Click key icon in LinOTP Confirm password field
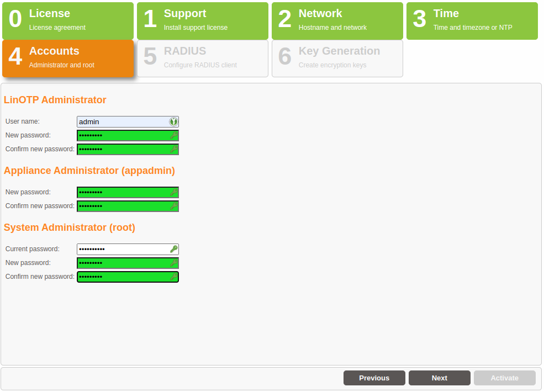 tap(173, 149)
